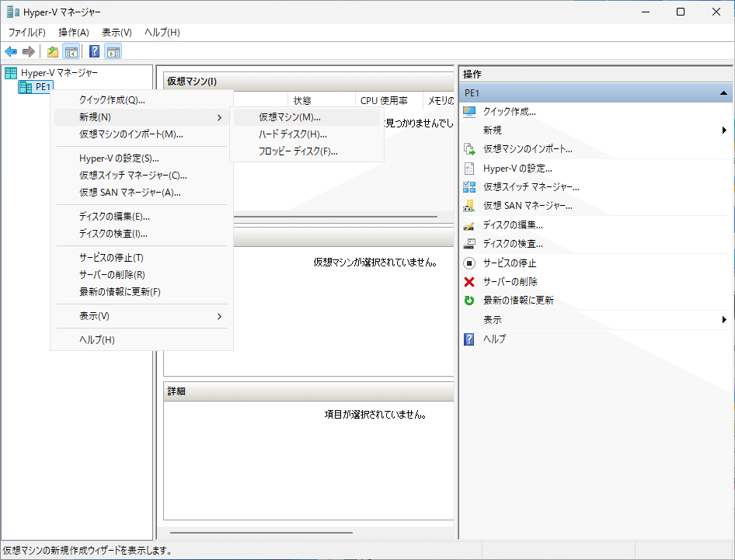Click the Inspect Disk icon in actions pane

469,244
